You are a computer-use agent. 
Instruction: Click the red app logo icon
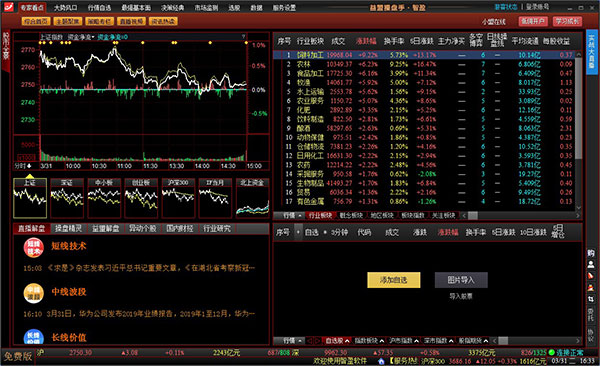(x=8, y=7)
